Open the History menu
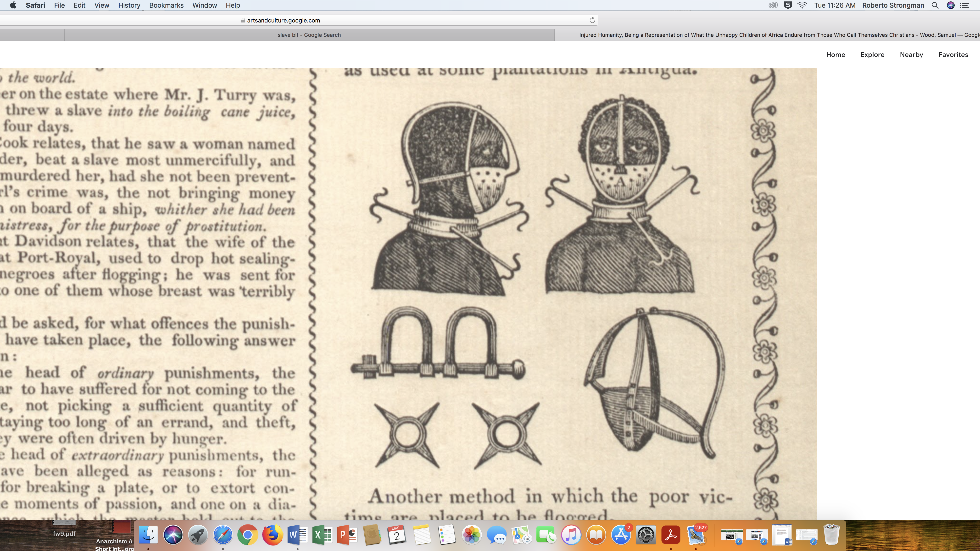Viewport: 980px width, 551px height. click(x=129, y=5)
